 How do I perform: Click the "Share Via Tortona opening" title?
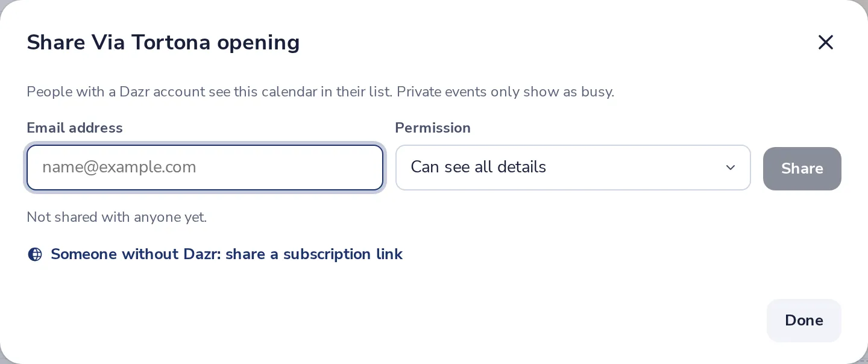click(x=163, y=42)
